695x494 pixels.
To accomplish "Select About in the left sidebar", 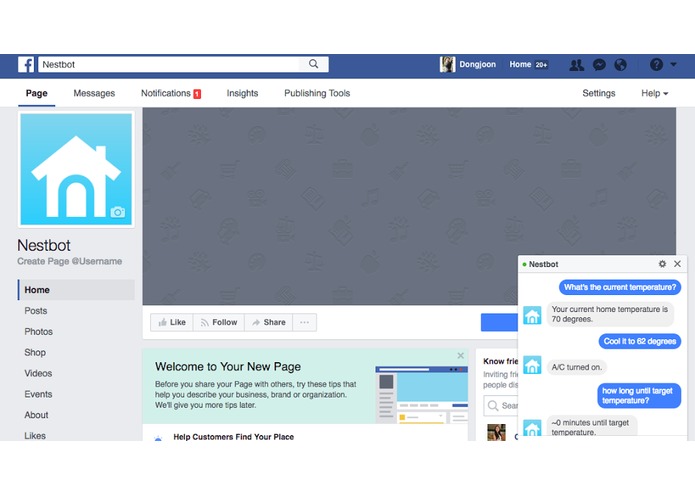I will tap(36, 415).
